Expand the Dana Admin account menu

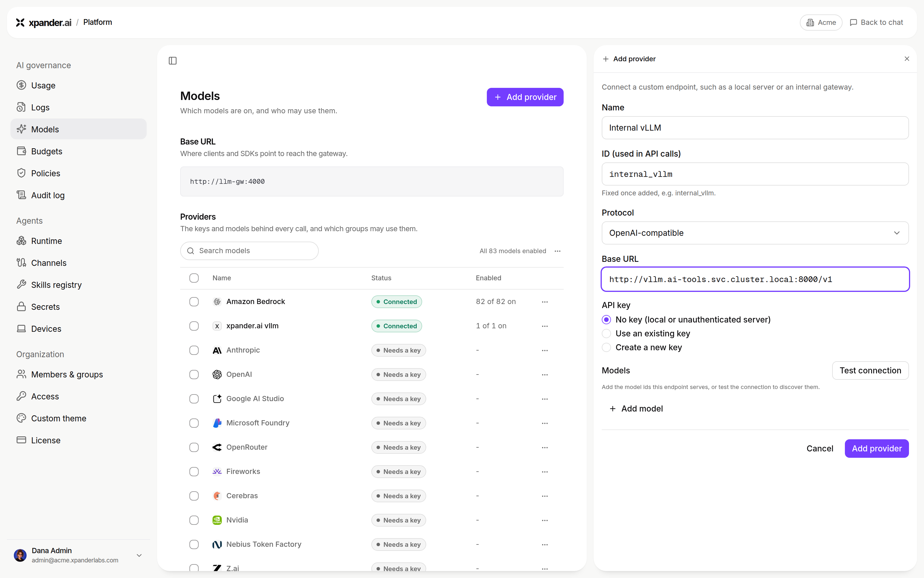click(139, 555)
